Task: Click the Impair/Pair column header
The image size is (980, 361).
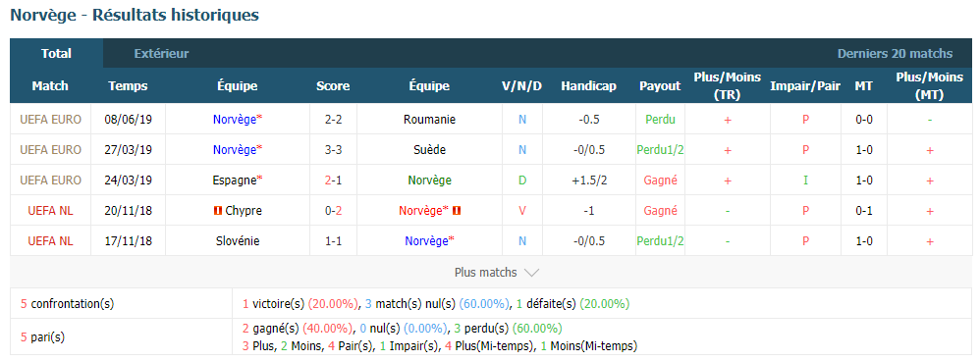Action: [805, 86]
